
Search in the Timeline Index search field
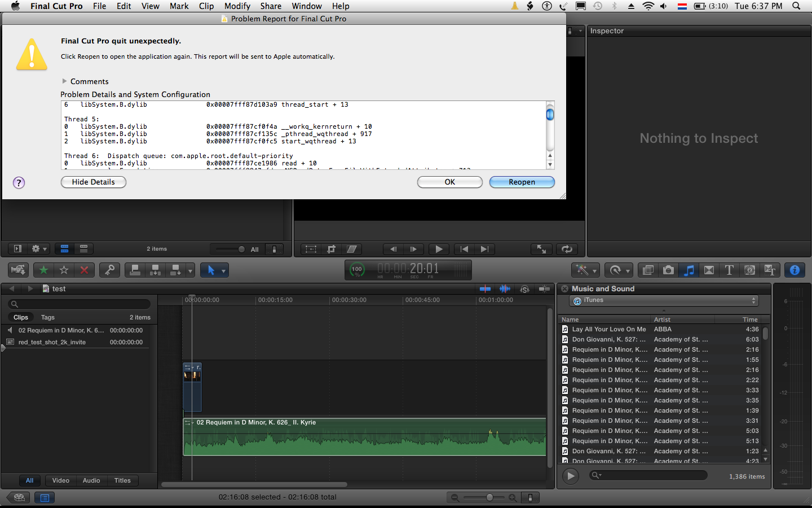tap(80, 304)
